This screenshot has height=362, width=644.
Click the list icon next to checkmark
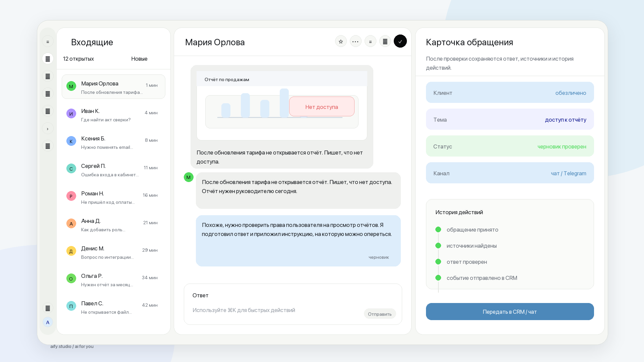point(385,42)
